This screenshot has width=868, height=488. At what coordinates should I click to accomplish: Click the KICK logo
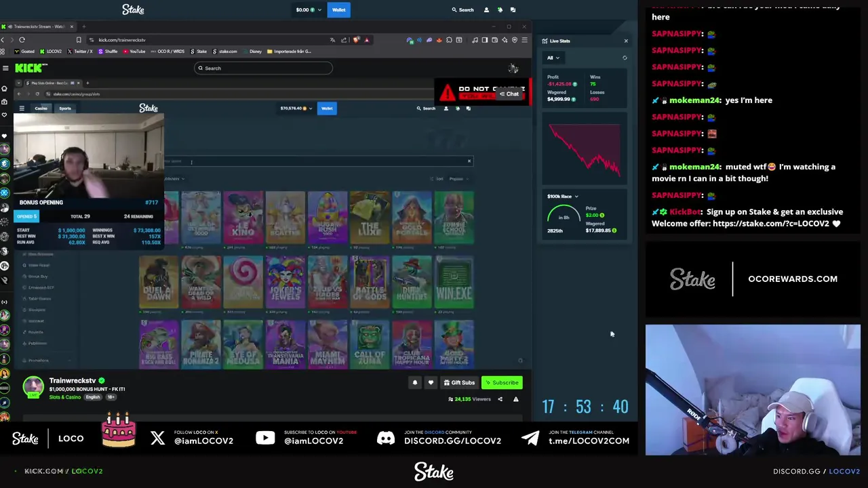(x=31, y=68)
